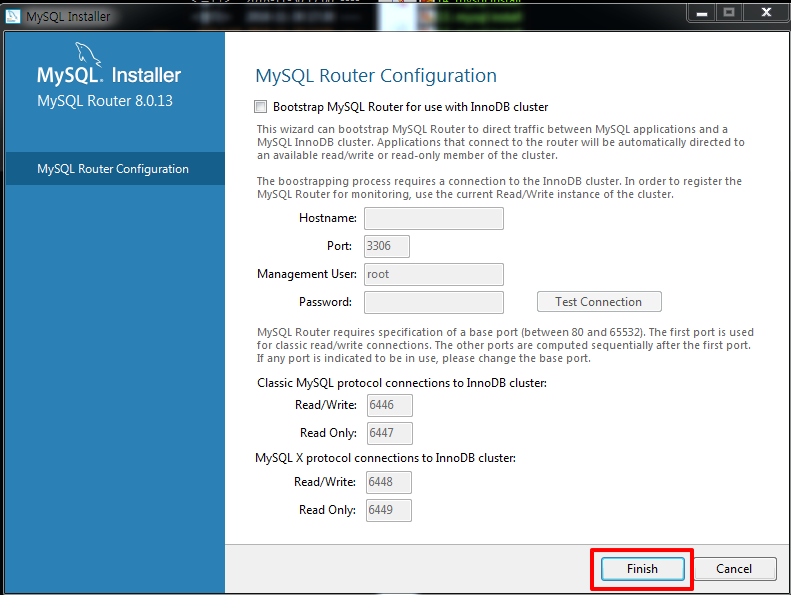Click X protocol Read Only port 6449 field
The width and height of the screenshot is (791, 595).
[388, 510]
